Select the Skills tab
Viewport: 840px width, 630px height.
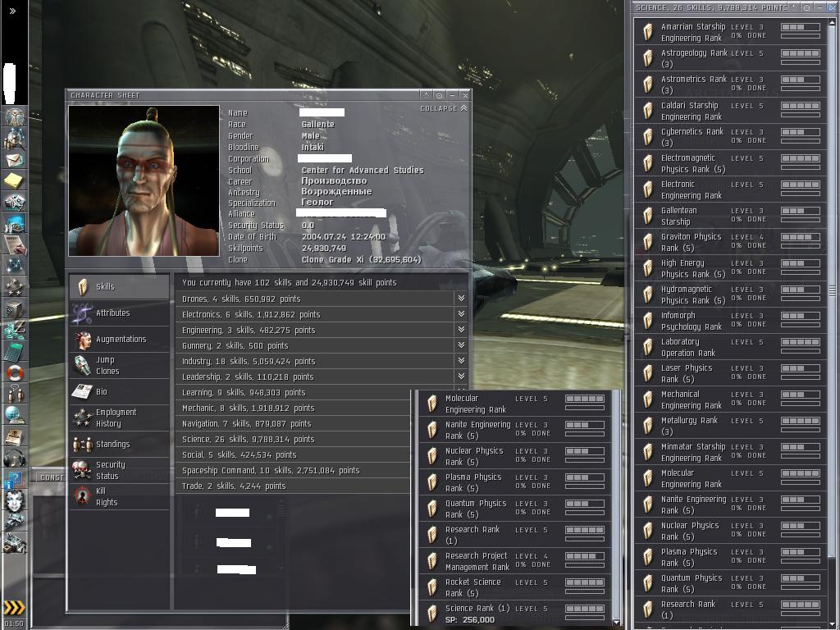click(119, 286)
